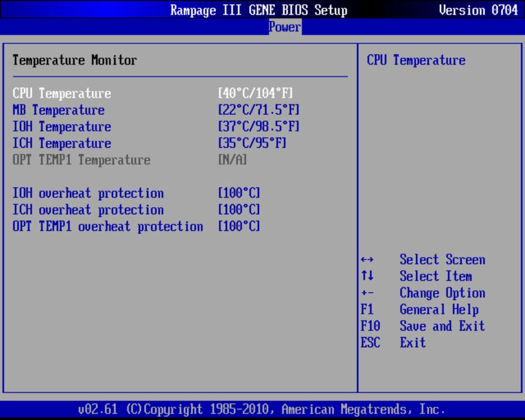Click the American Megatrends copyright footer
The height and width of the screenshot is (420, 525).
point(261,409)
